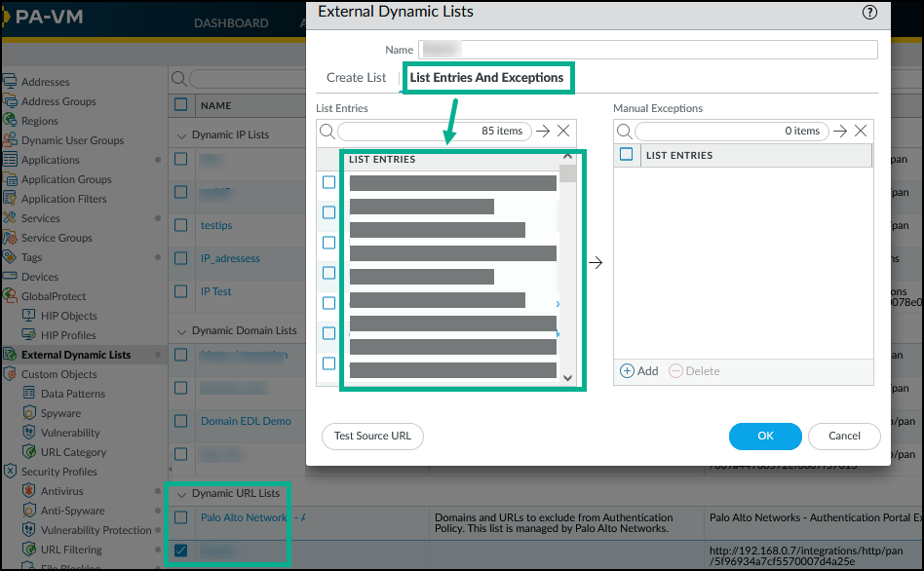Image resolution: width=924 pixels, height=571 pixels.
Task: Click the Add plus icon under Manual Exceptions
Action: click(628, 371)
